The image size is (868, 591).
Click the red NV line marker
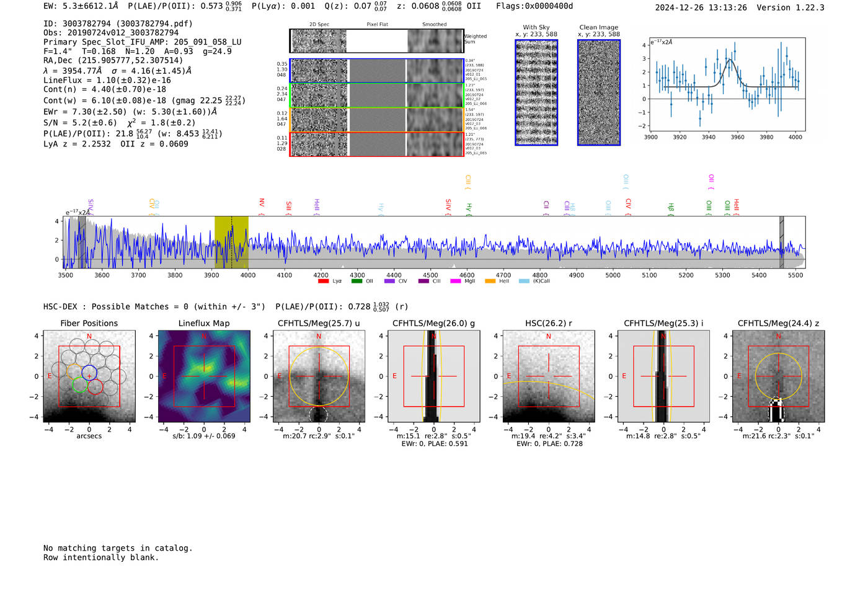[x=262, y=207]
